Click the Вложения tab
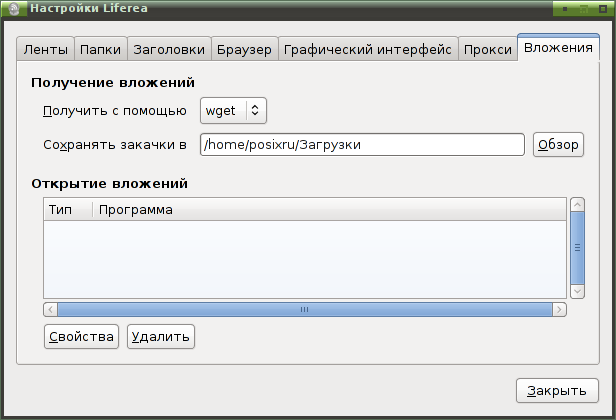This screenshot has width=616, height=420. pos(558,48)
